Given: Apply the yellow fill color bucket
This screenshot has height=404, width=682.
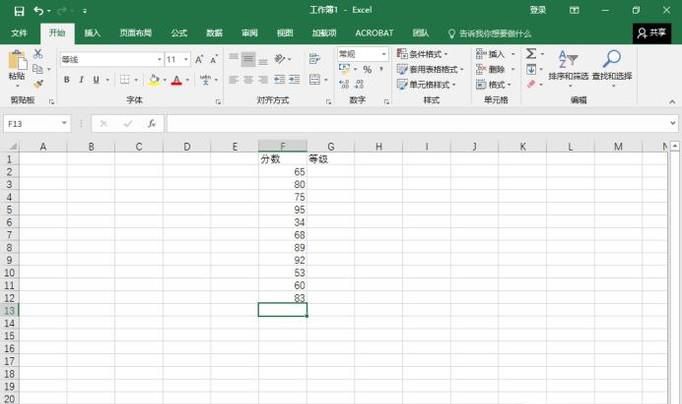Looking at the screenshot, I should (154, 80).
